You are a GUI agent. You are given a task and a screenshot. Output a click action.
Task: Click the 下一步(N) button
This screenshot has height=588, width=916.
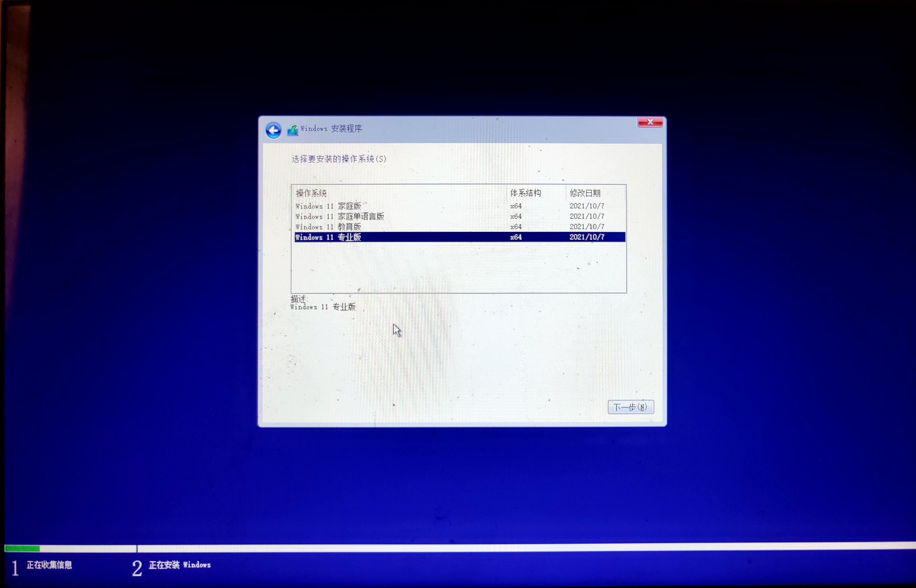tap(631, 407)
